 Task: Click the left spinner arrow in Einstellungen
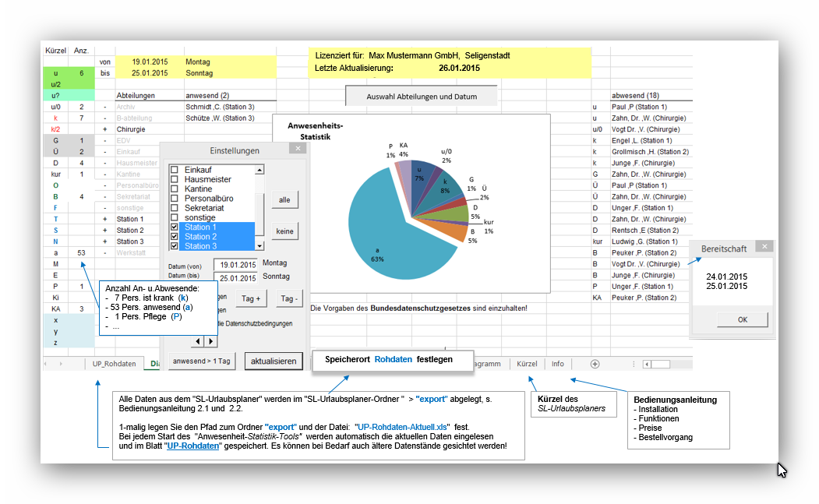pos(197,341)
